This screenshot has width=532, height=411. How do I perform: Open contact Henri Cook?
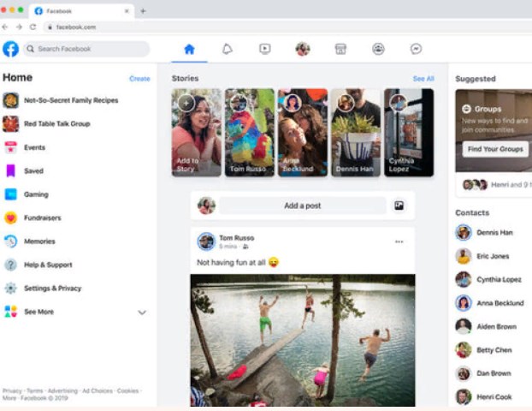click(483, 396)
